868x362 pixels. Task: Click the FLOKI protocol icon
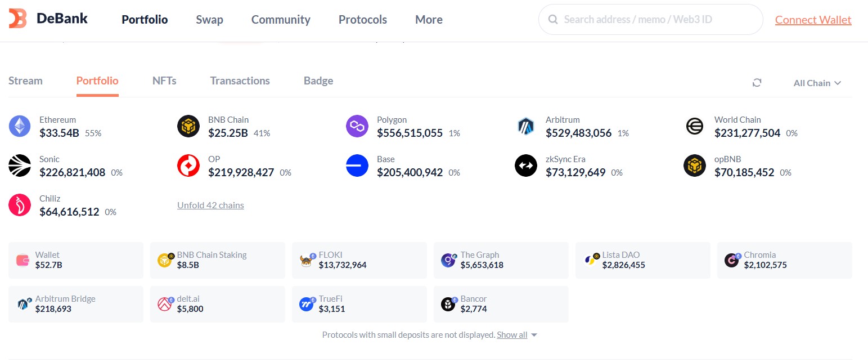307,260
